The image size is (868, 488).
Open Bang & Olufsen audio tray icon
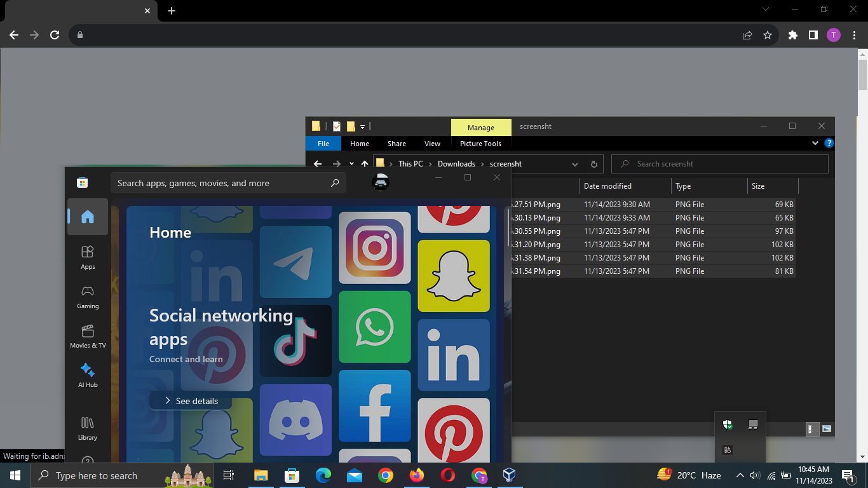[728, 450]
